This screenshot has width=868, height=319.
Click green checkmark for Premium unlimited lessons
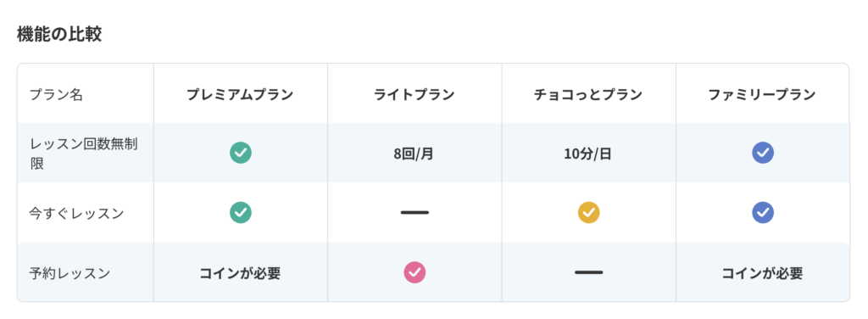(x=241, y=153)
